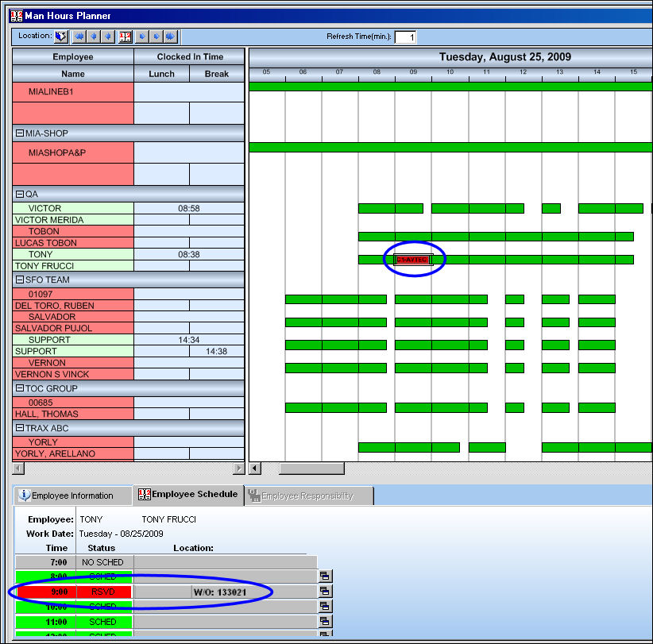653x644 pixels.
Task: Open details icon for 8:00 schedule row
Action: point(325,577)
